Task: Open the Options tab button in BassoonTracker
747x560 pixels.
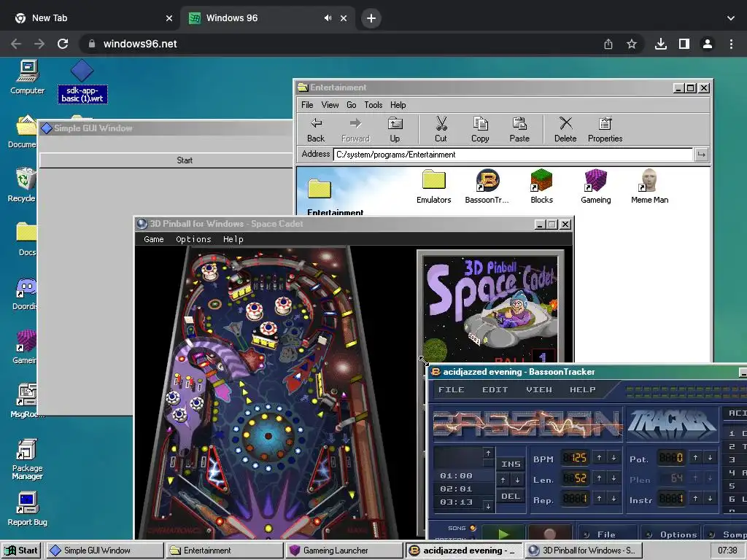Action: point(671,534)
